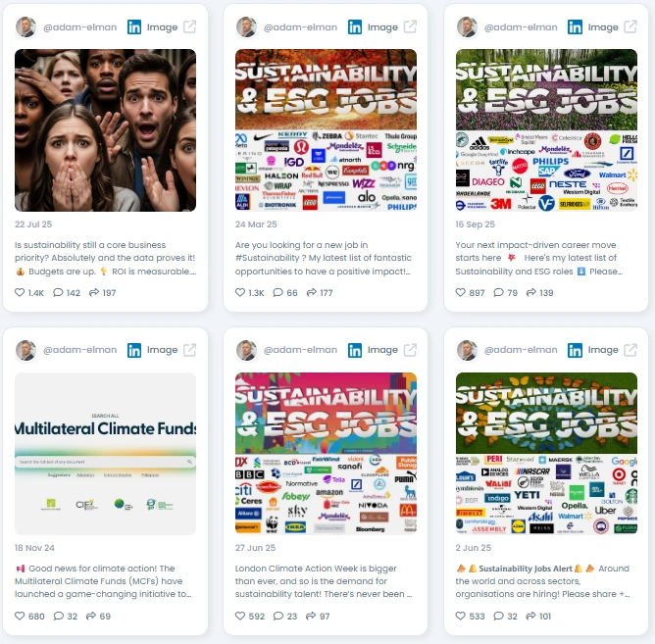
Task: Open the butterfly Sustainability & ESG Jobs image
Action: tap(546, 454)
